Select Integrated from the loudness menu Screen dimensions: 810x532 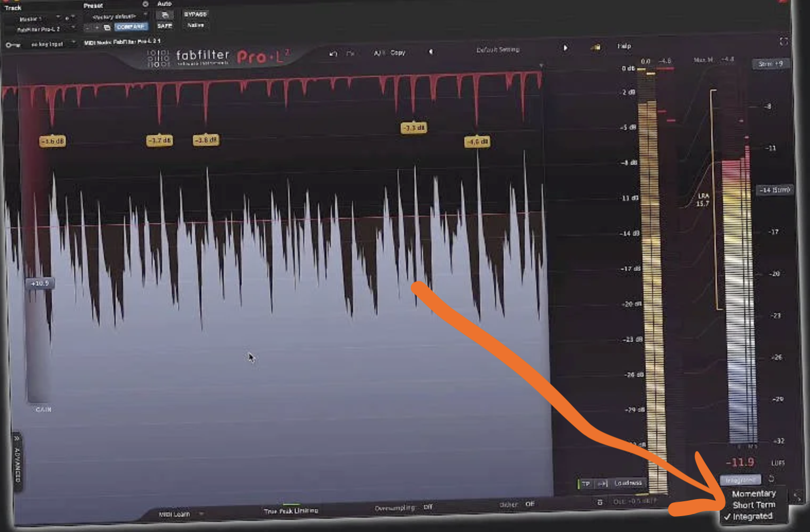coord(754,516)
